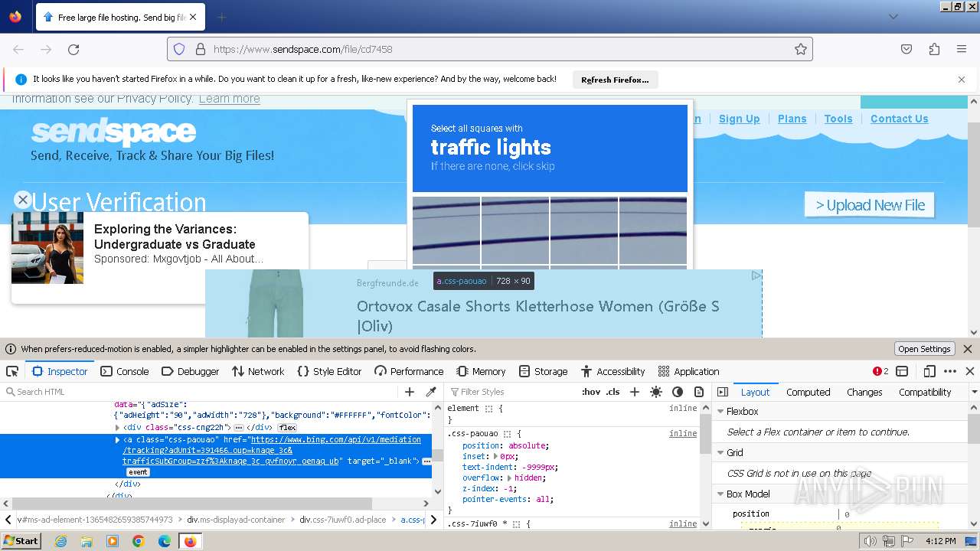Dismiss the prefers-reduced-motion notice
This screenshot has height=551, width=980.
(968, 349)
